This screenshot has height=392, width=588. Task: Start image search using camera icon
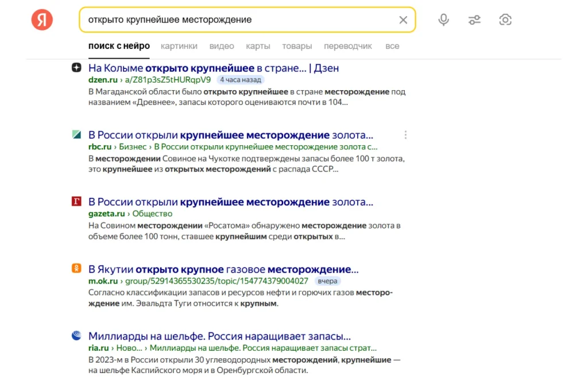pos(505,19)
